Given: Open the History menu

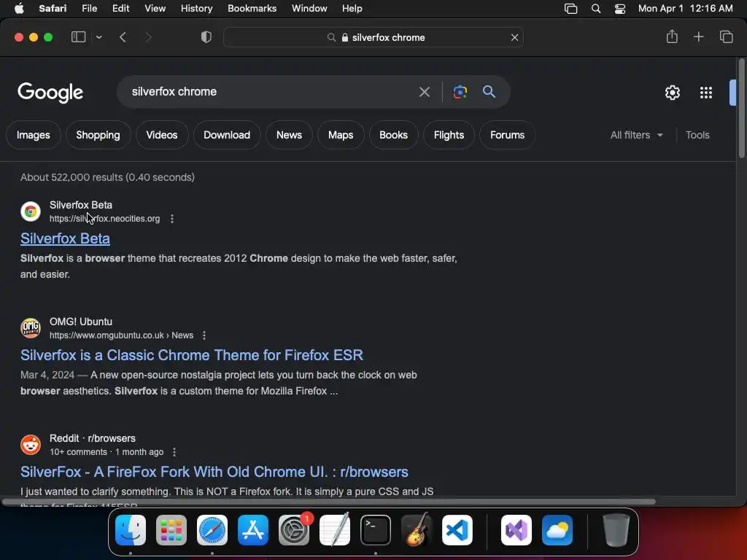Looking at the screenshot, I should (196, 9).
